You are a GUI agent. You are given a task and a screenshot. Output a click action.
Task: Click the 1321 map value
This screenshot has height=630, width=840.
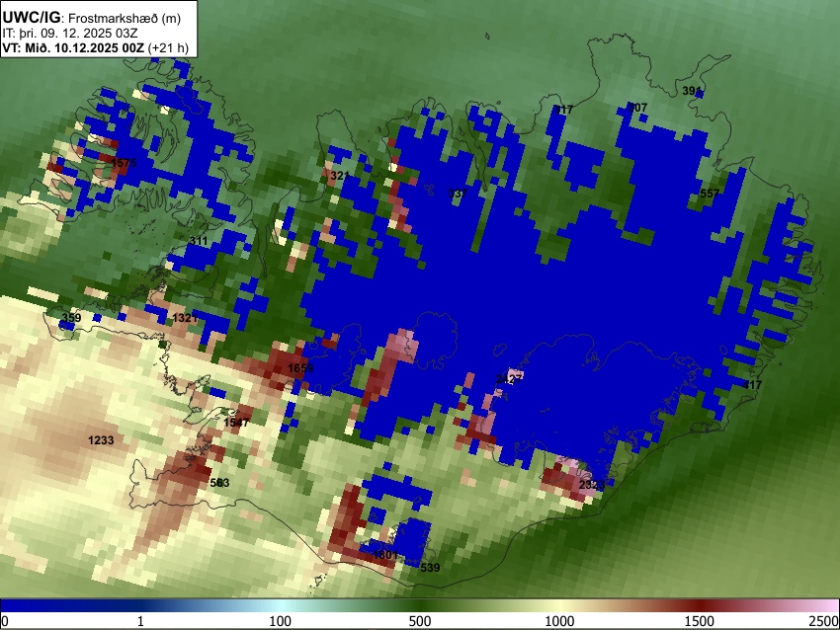(x=185, y=318)
